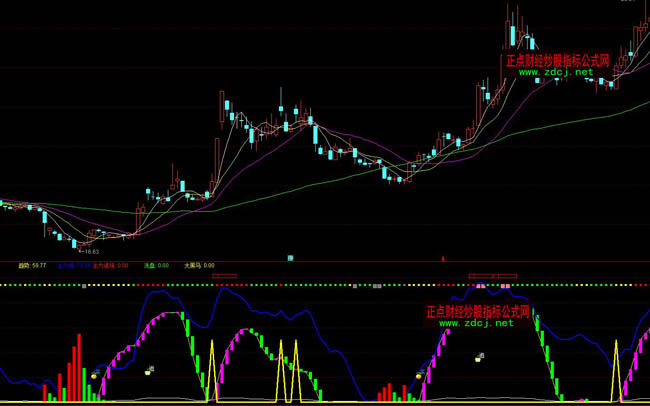650x406 pixels.
Task: Click the left red outlined box above dotted line
Action: [x=225, y=275]
